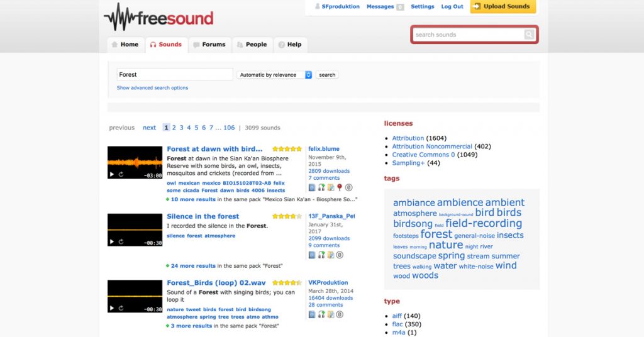Image resolution: width=644 pixels, height=337 pixels.
Task: Open 'Forest_Birds (loop) 02.wav' title link
Action: point(216,283)
